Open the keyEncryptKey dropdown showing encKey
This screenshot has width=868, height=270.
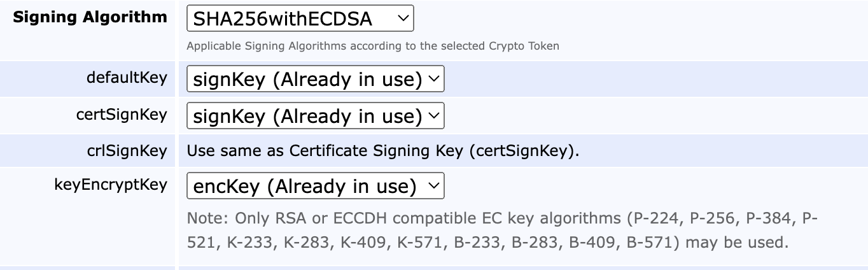(314, 186)
